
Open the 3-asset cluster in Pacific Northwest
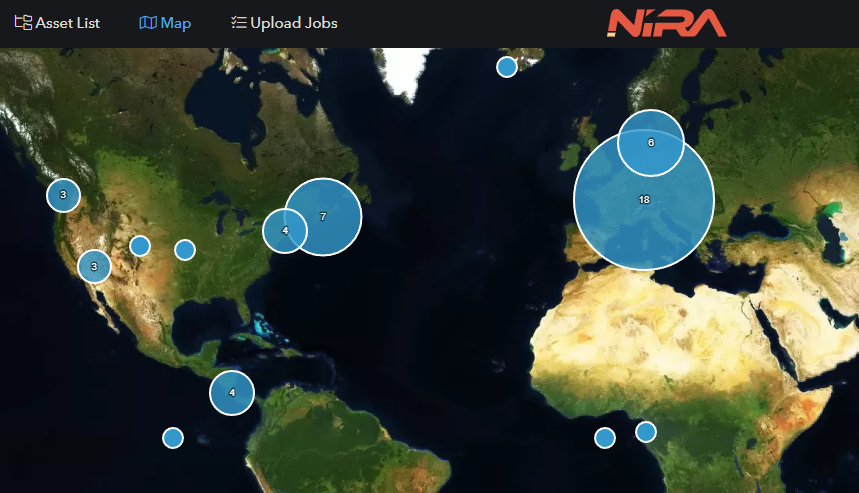point(63,195)
